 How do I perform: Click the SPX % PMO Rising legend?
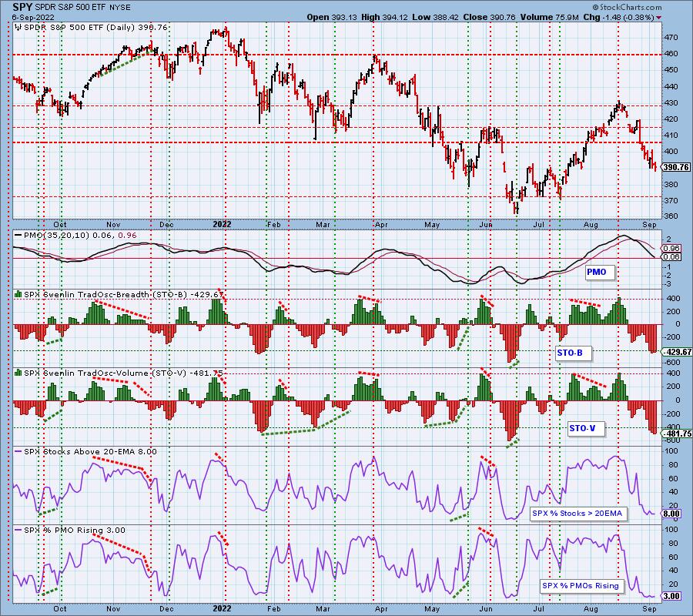(74, 531)
